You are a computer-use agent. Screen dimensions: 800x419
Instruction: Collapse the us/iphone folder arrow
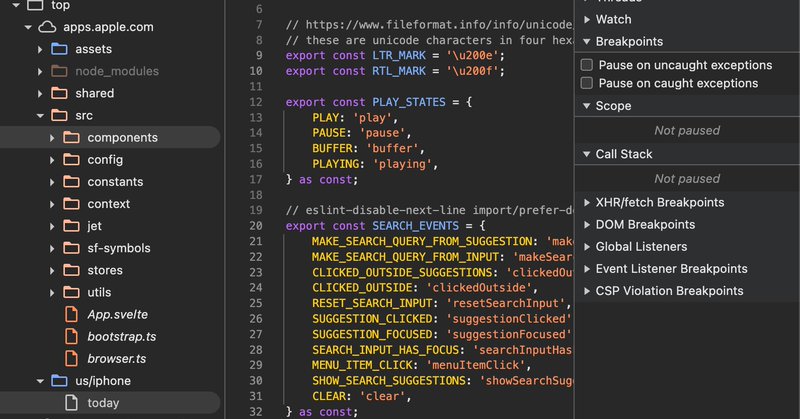click(40, 381)
